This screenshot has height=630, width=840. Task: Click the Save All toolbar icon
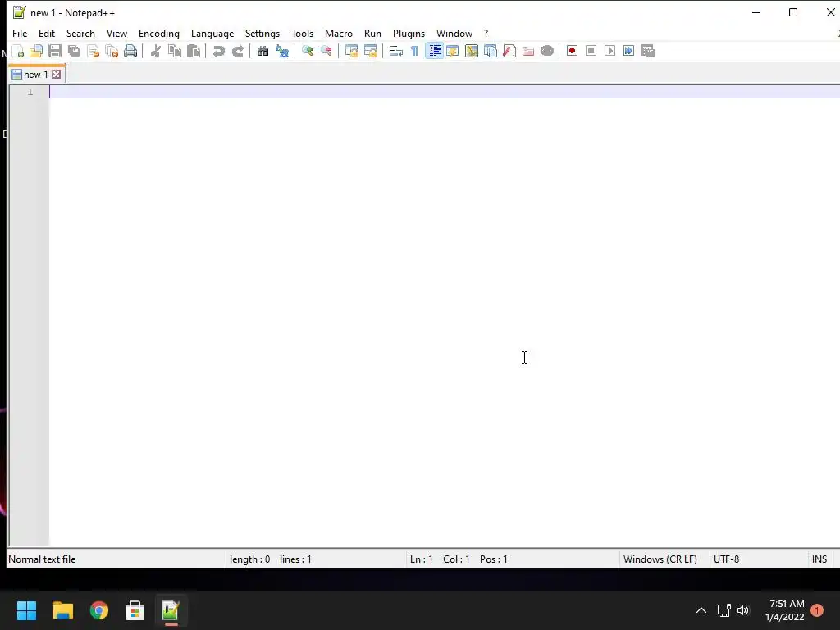pos(74,51)
